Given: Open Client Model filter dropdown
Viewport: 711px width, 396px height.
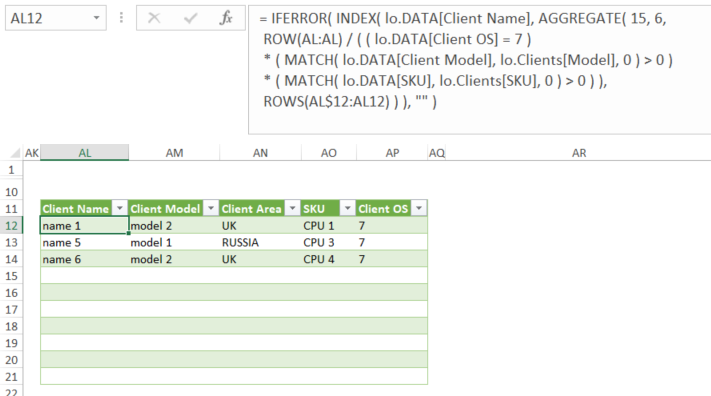Looking at the screenshot, I should (x=211, y=209).
